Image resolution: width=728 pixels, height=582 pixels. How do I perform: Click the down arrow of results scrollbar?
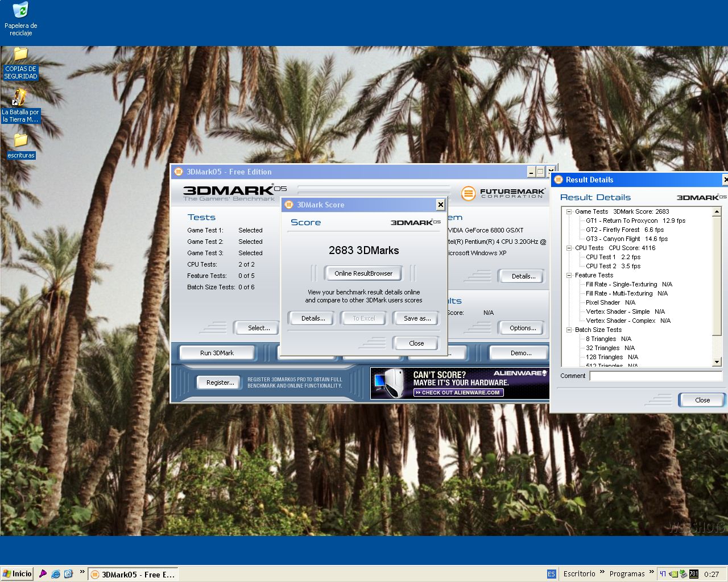[717, 362]
